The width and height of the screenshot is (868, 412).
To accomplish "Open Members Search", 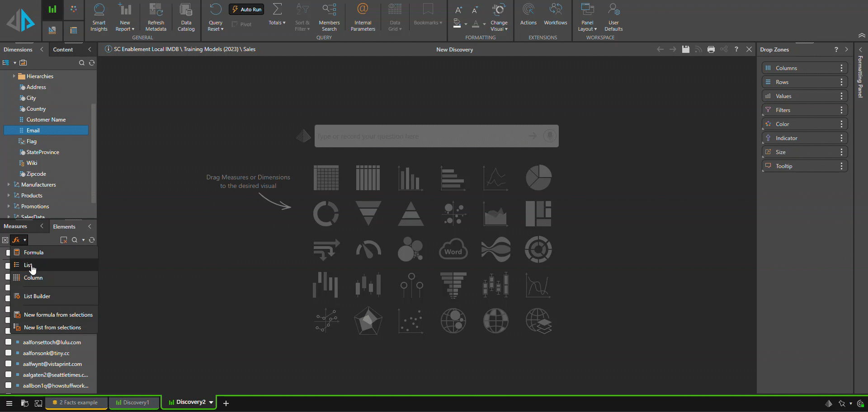I will tap(329, 17).
